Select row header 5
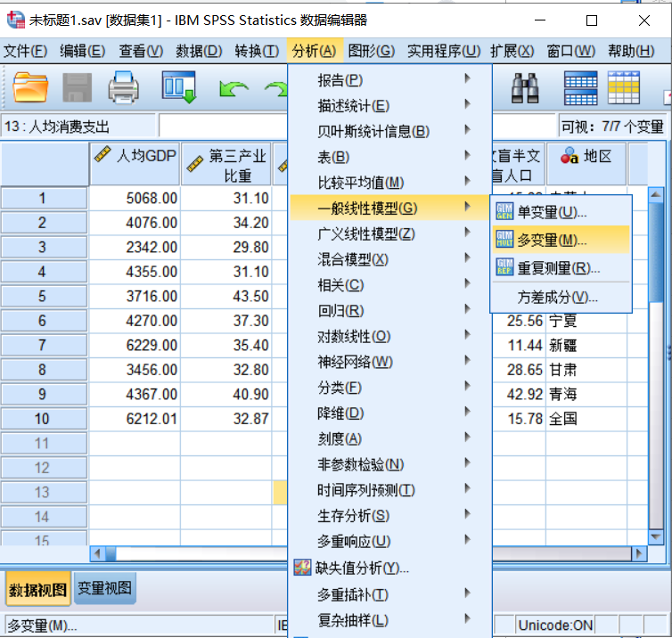The height and width of the screenshot is (638, 672). coord(45,296)
